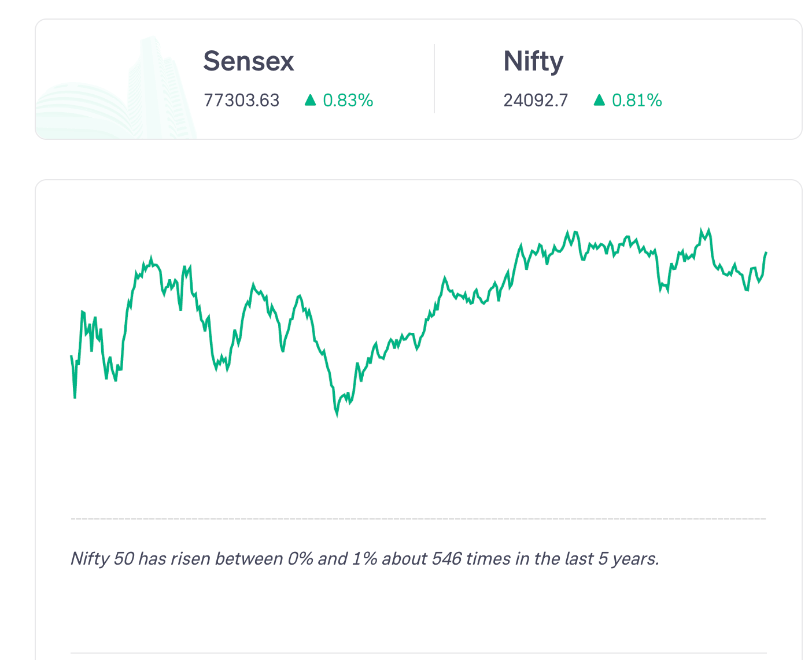The width and height of the screenshot is (812, 660).
Task: Click the dashed separator line below the chart
Action: (x=418, y=519)
